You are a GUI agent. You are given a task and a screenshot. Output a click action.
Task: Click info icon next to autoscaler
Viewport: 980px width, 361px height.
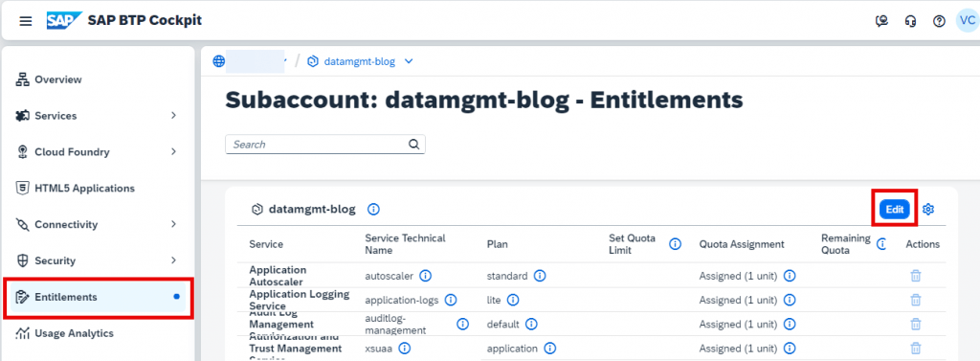pyautogui.click(x=426, y=276)
